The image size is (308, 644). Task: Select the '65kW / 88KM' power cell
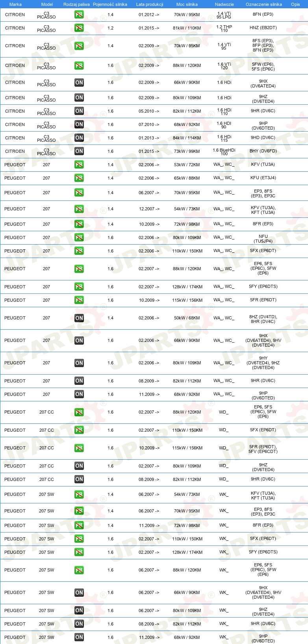187,178
